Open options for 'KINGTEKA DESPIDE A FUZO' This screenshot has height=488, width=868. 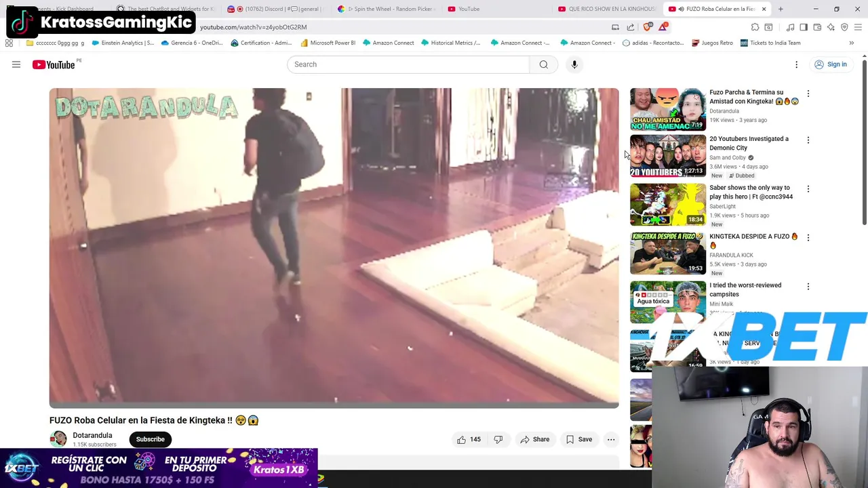coord(808,238)
